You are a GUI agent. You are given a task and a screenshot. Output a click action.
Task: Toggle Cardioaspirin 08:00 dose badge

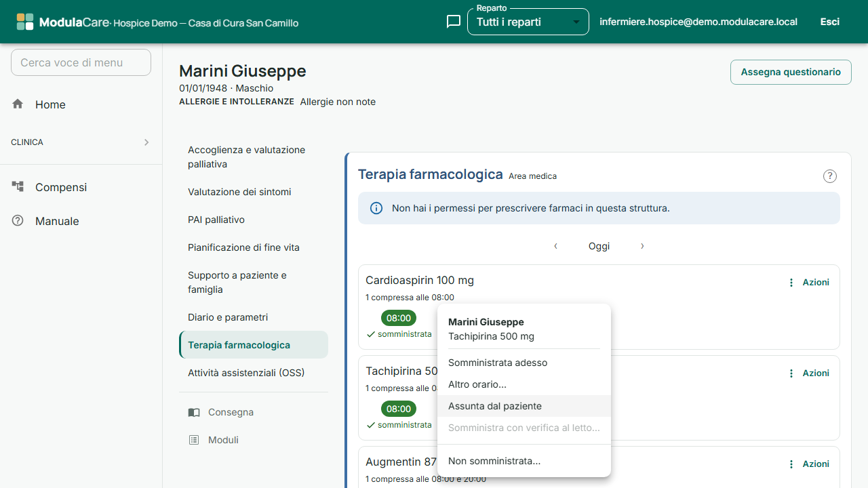(x=399, y=318)
